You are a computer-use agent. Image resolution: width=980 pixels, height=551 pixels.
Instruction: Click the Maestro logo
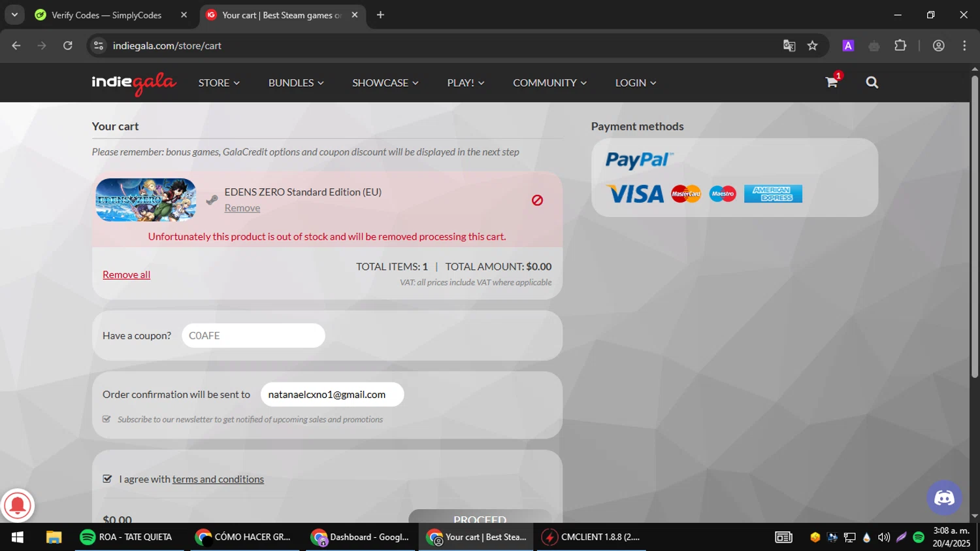pyautogui.click(x=723, y=193)
